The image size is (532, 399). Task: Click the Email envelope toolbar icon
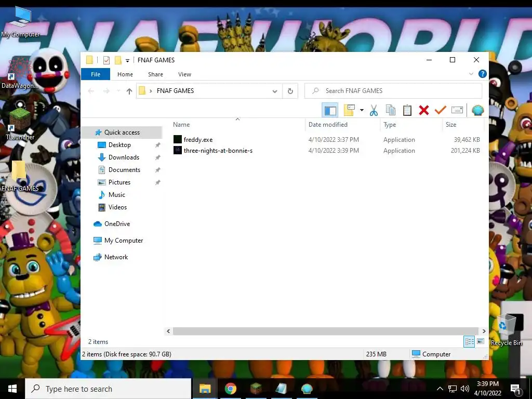click(457, 110)
